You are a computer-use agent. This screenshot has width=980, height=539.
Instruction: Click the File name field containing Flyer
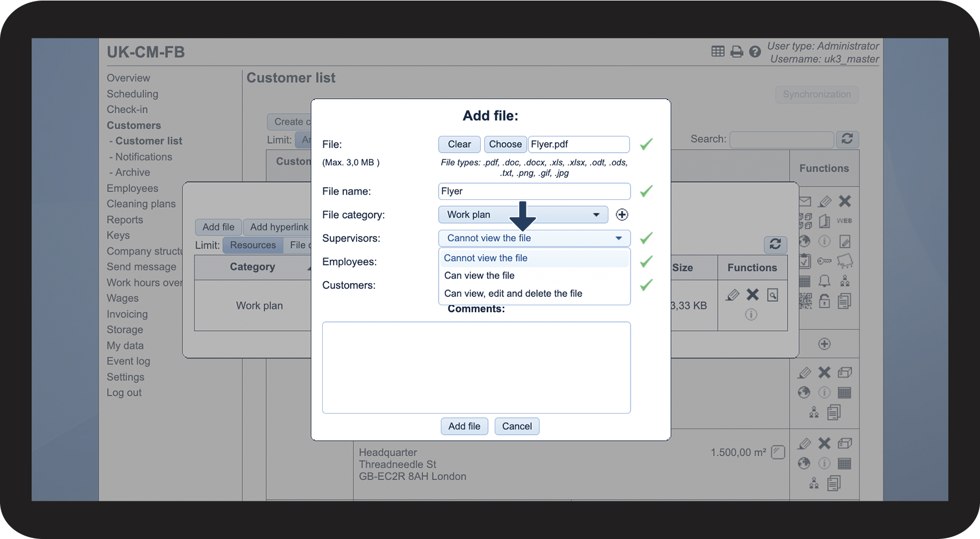tap(534, 192)
